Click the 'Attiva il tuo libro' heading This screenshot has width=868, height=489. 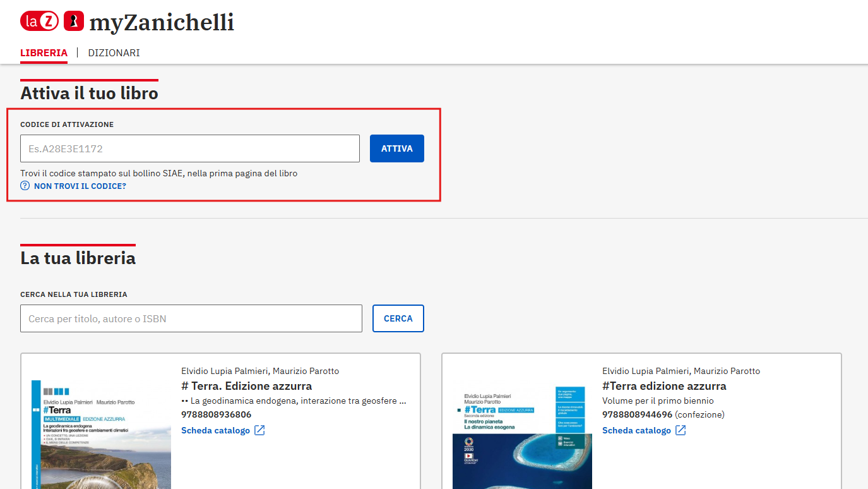89,94
